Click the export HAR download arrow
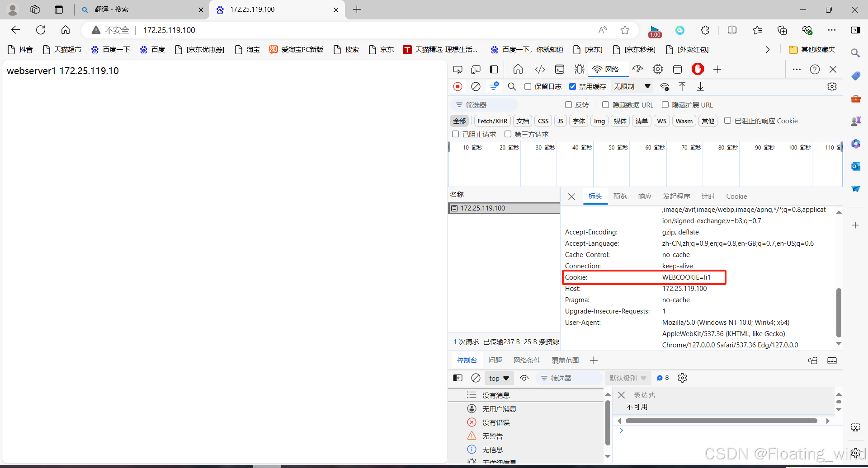Viewport: 868px width, 468px height. (700, 87)
